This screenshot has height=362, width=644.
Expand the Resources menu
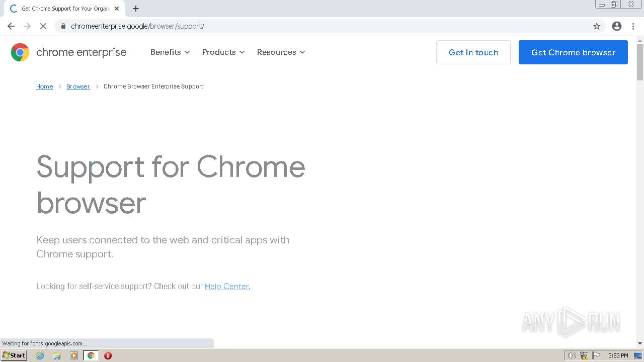click(x=281, y=52)
